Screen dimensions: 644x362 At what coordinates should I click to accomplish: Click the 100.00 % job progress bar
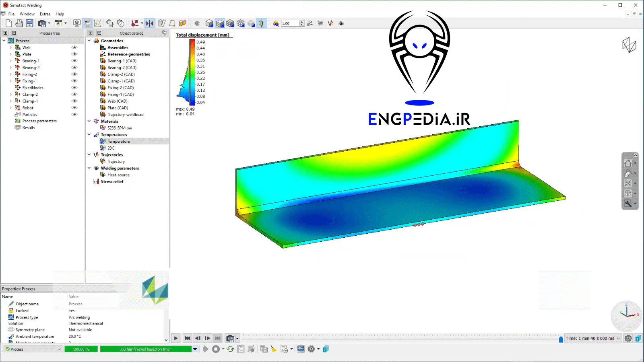[x=81, y=349]
